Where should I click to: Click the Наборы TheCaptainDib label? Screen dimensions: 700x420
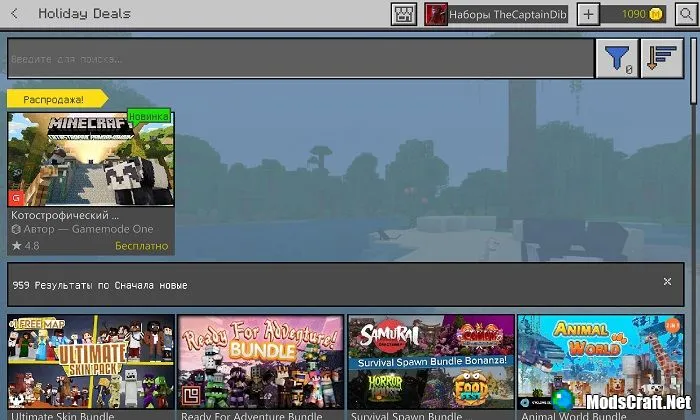(508, 15)
